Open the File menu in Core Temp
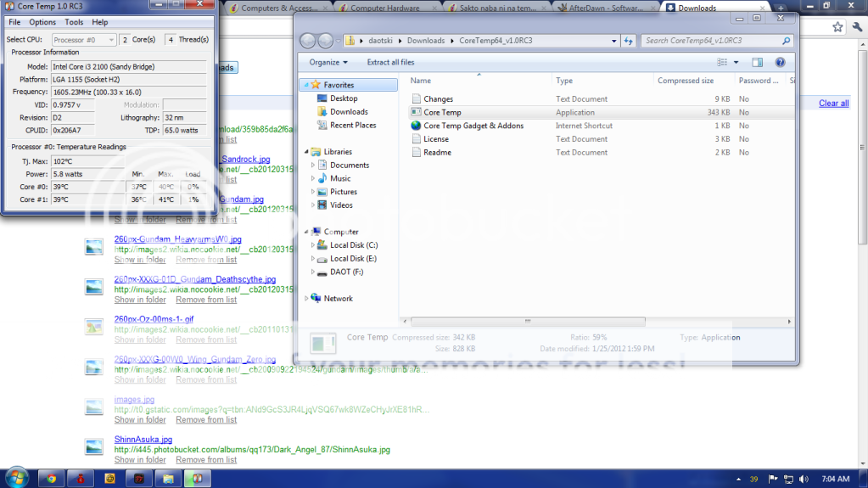868x488 pixels. (14, 22)
